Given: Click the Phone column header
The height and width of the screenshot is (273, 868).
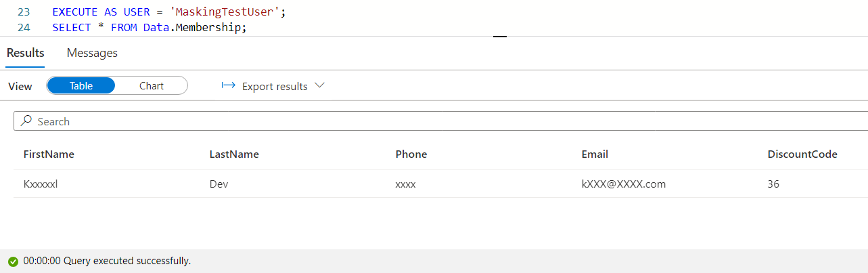Looking at the screenshot, I should click(411, 154).
